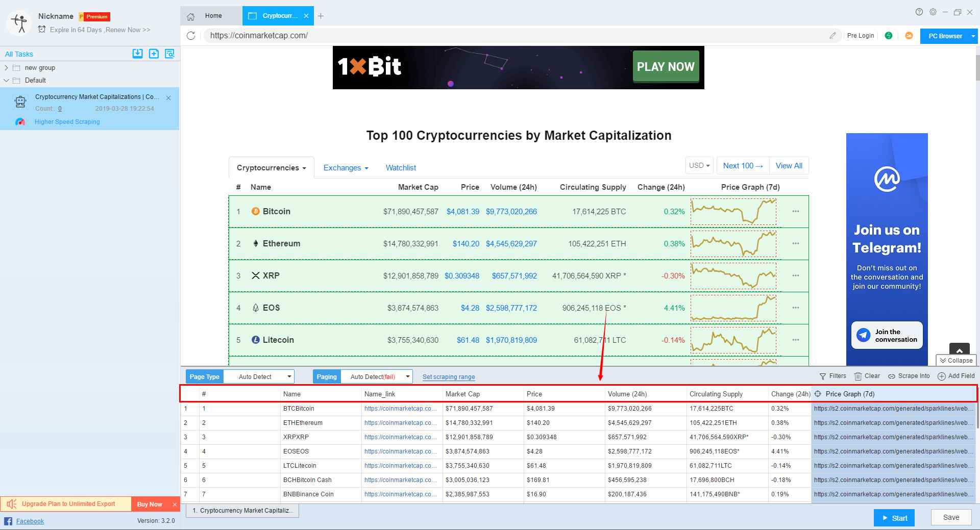Open settings with the gear icon
Viewport: 980px width, 530px height.
tap(934, 12)
